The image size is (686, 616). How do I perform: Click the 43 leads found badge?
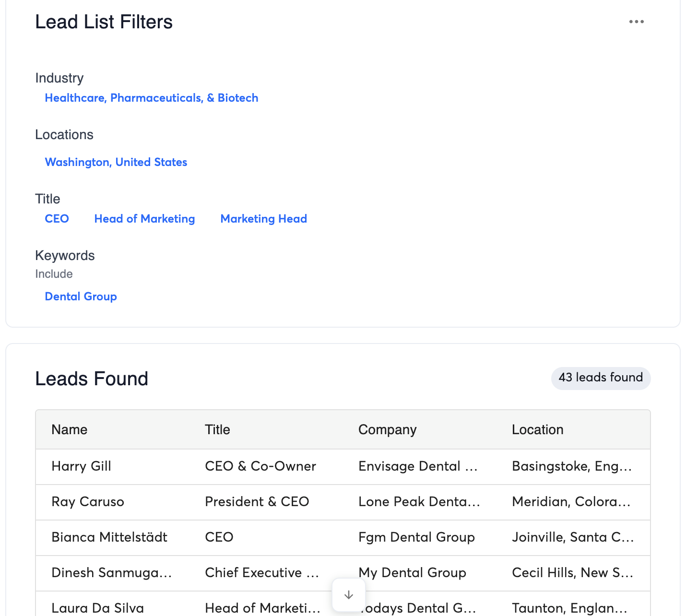tap(601, 378)
